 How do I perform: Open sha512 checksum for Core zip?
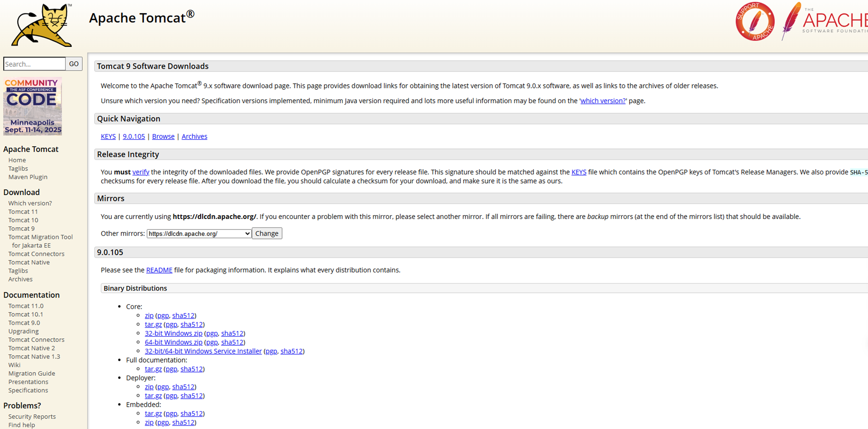183,315
